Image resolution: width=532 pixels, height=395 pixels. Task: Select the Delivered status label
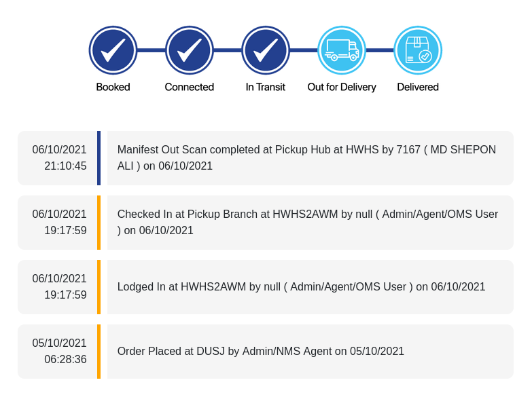point(418,87)
